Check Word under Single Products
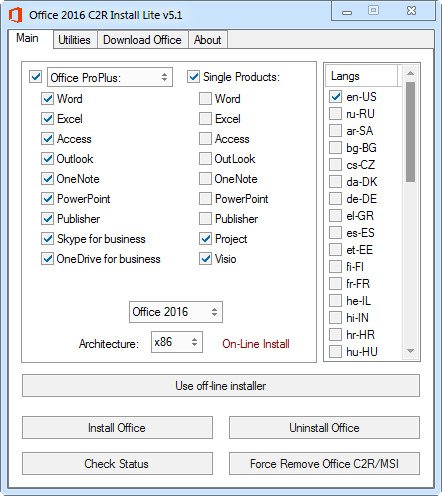The height and width of the screenshot is (496, 442). click(205, 99)
